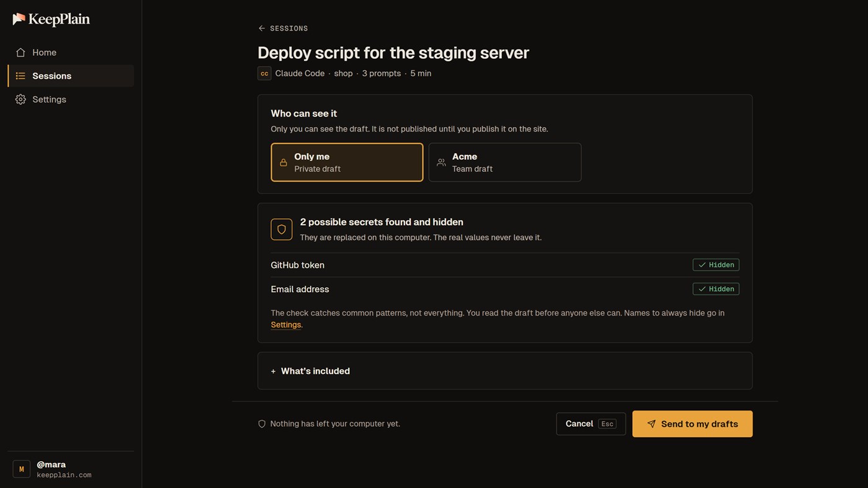Open the @mara account name
868x488 pixels.
tap(51, 464)
